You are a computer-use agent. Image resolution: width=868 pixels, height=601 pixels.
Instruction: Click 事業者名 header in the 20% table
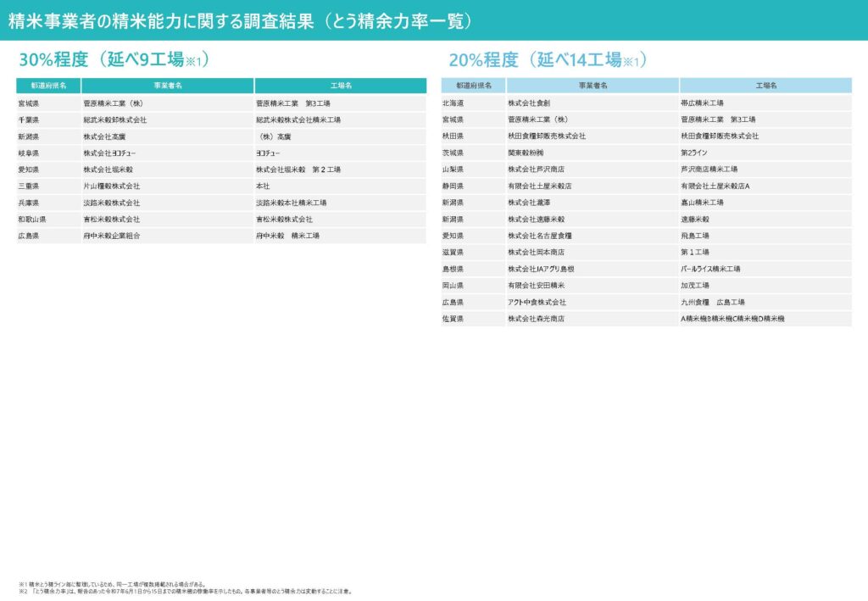pyautogui.click(x=593, y=86)
